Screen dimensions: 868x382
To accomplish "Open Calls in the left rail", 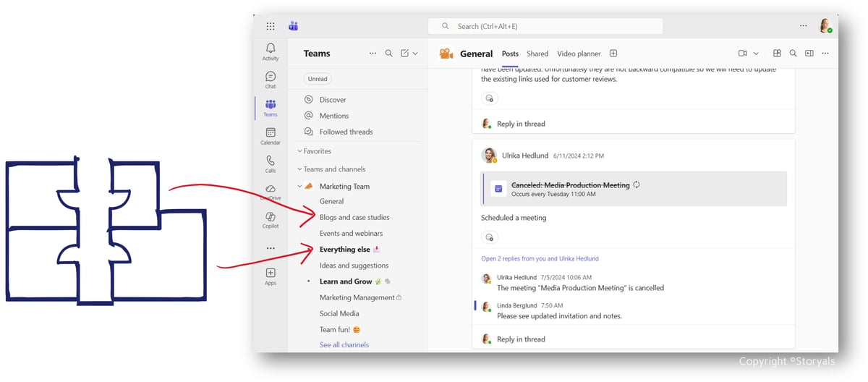I will 271,164.
